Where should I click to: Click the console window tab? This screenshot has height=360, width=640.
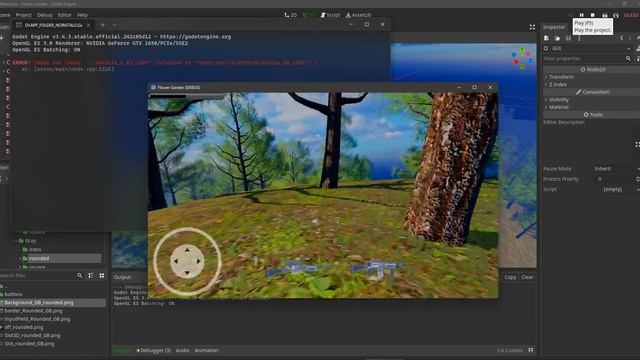coord(53,25)
